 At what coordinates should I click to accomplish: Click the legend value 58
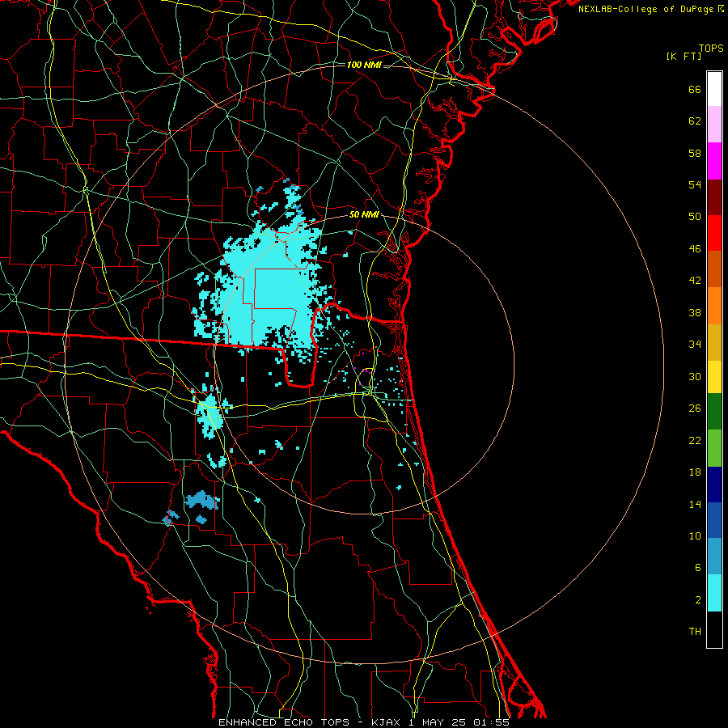pyautogui.click(x=695, y=153)
